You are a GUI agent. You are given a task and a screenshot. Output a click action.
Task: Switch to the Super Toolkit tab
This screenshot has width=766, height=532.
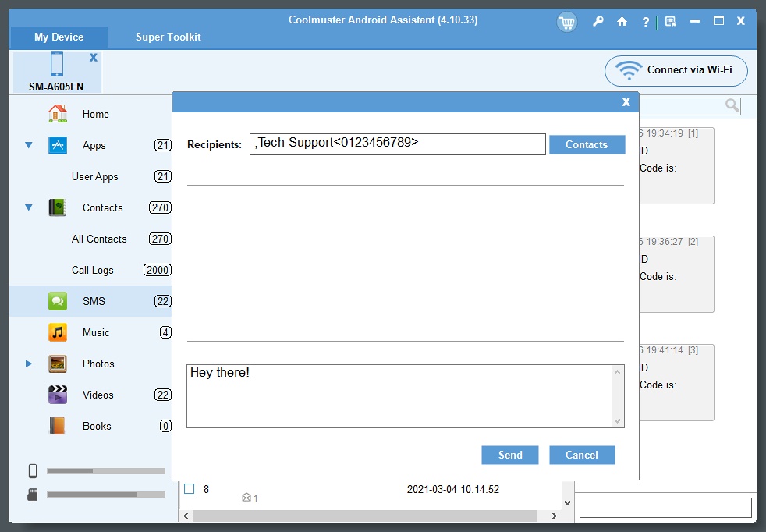click(x=168, y=37)
